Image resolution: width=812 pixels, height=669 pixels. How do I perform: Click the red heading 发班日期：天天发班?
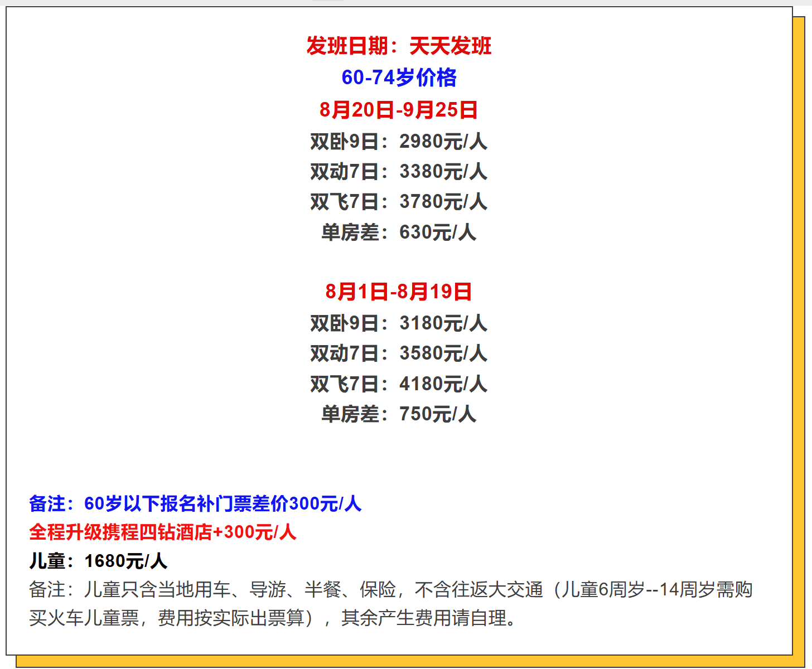(x=399, y=46)
